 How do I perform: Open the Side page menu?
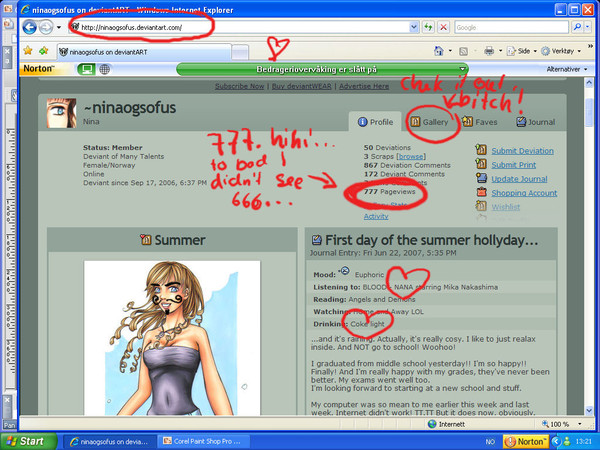coord(522,51)
